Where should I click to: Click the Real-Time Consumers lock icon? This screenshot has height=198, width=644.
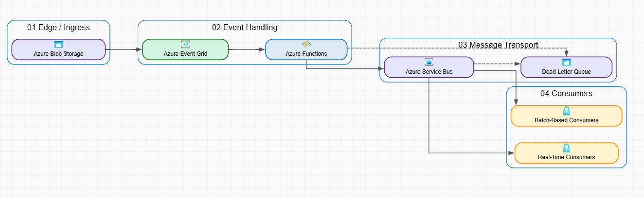(x=566, y=148)
